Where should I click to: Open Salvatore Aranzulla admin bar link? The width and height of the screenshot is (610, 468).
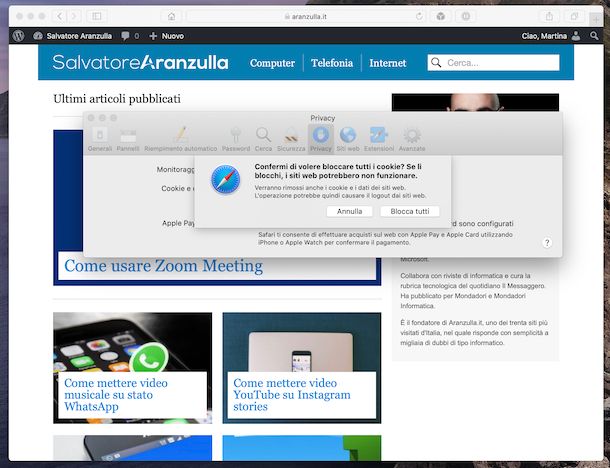click(73, 36)
